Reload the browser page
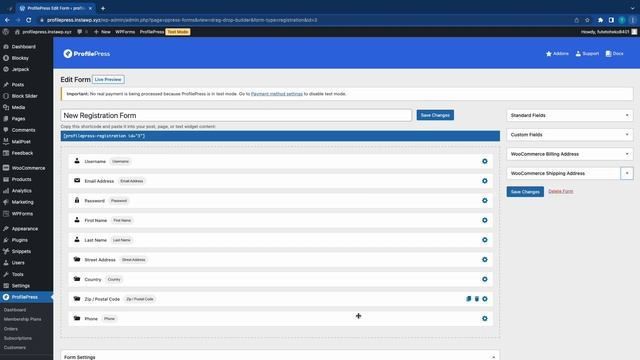 pyautogui.click(x=29, y=20)
